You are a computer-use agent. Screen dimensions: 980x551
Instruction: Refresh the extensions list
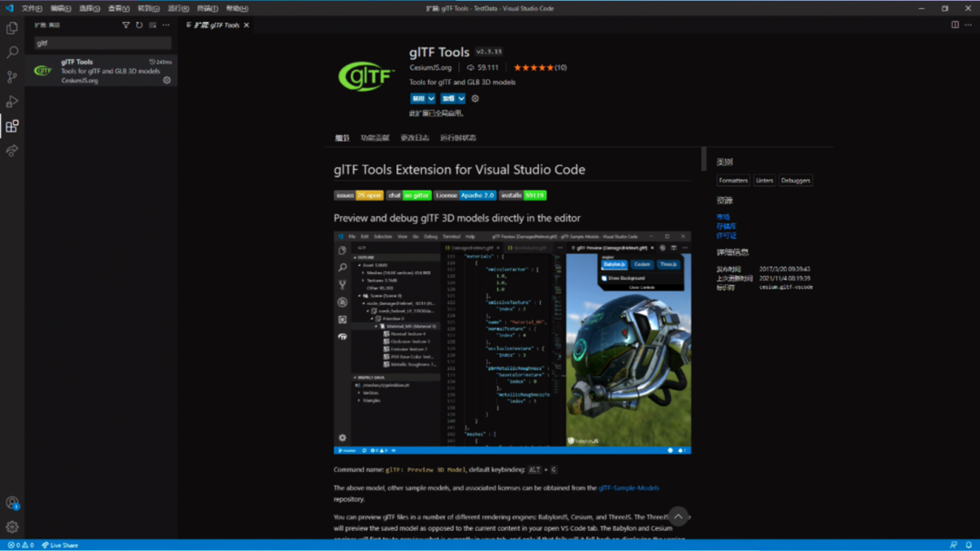point(140,25)
